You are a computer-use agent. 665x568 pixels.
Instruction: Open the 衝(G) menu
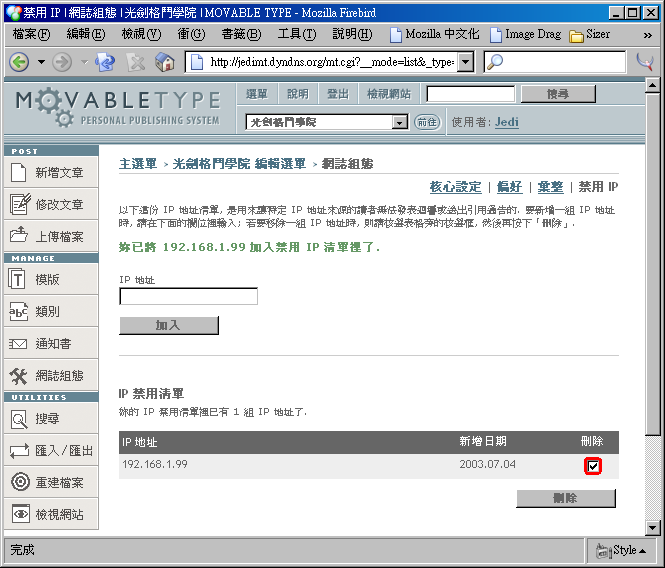tap(191, 34)
